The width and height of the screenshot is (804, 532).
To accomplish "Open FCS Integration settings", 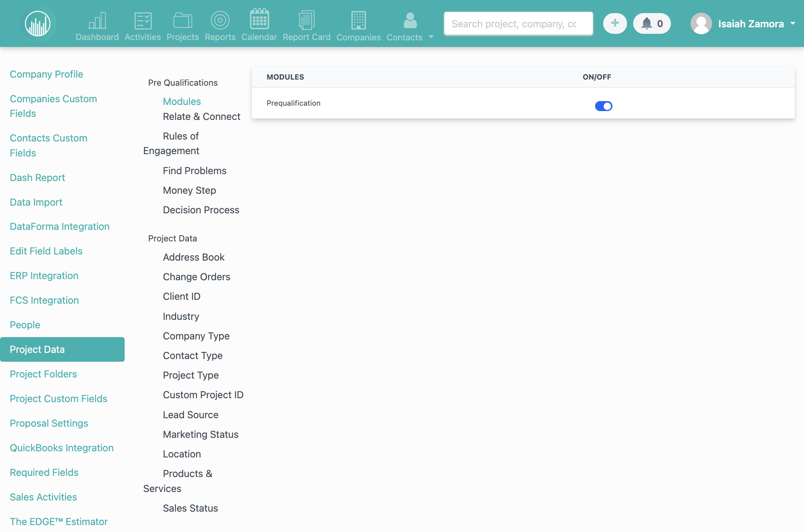I will [44, 300].
